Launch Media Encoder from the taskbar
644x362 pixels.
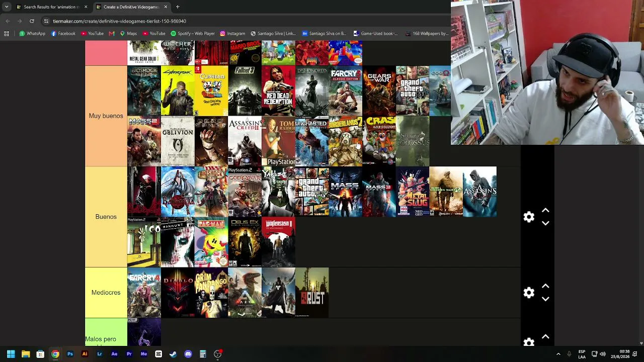tap(144, 354)
